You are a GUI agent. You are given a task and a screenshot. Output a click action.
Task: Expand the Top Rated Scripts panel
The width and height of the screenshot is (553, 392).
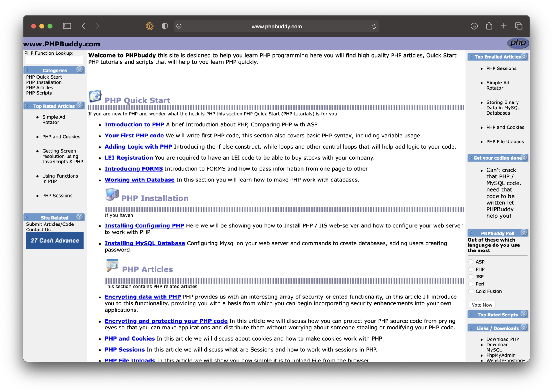click(523, 314)
